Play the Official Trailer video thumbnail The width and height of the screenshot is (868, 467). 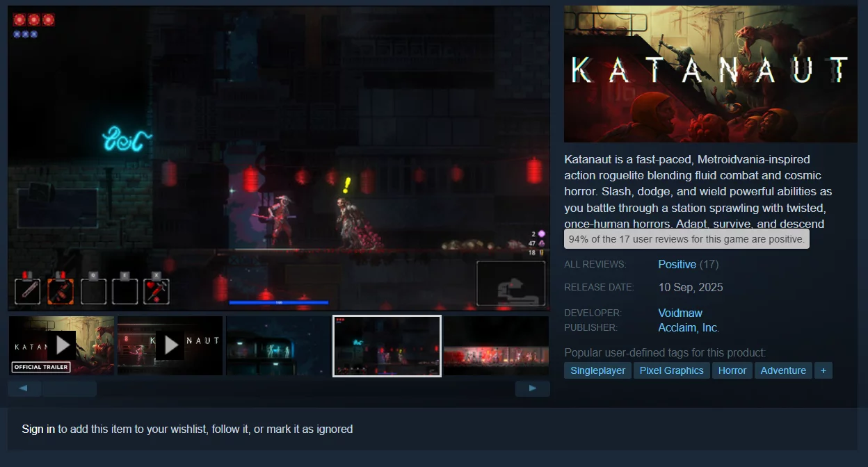point(61,345)
